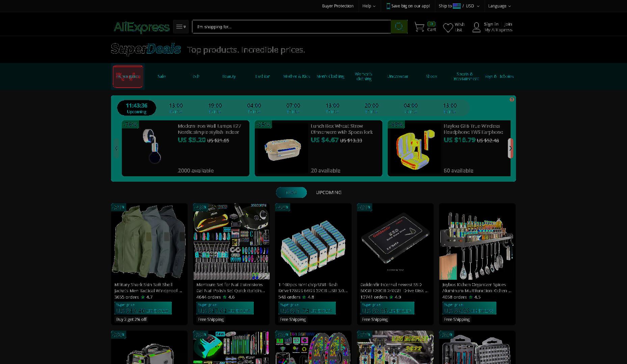
Task: Select the Beauty category tab
Action: coord(229,77)
